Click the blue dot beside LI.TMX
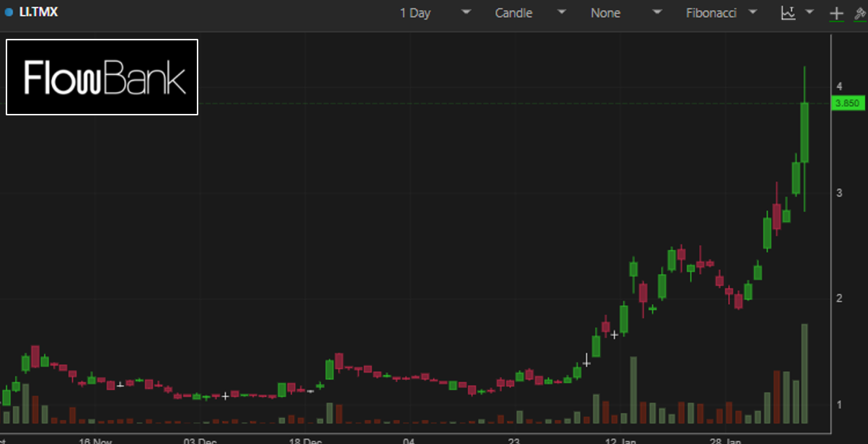Screen dimensions: 868x444 click(9, 13)
